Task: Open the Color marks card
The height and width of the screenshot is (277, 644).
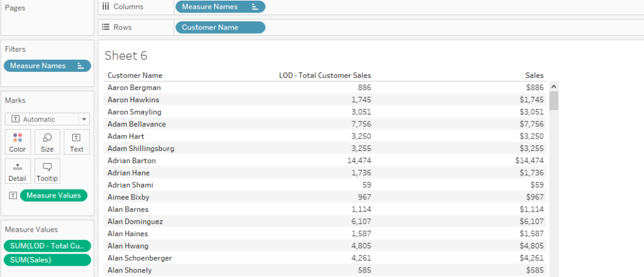Action: (18, 142)
